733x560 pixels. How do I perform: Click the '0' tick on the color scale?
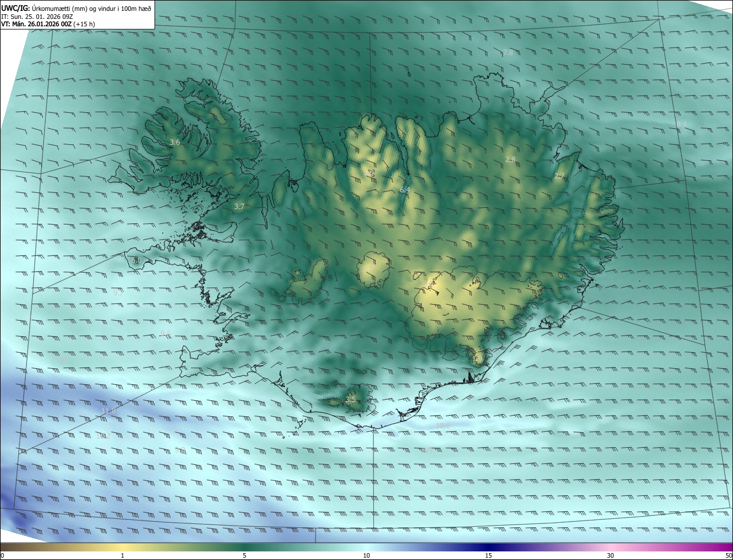pos(2,555)
